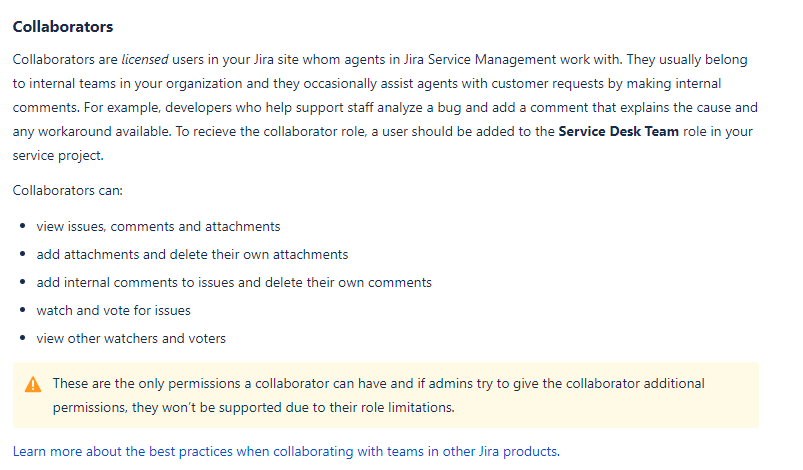Click the italic word licensed

tap(145, 59)
